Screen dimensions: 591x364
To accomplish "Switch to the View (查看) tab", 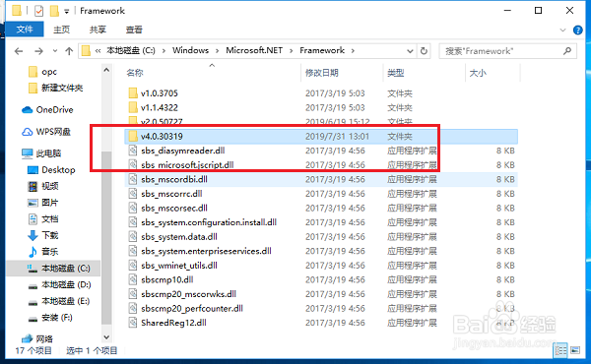I will (134, 30).
